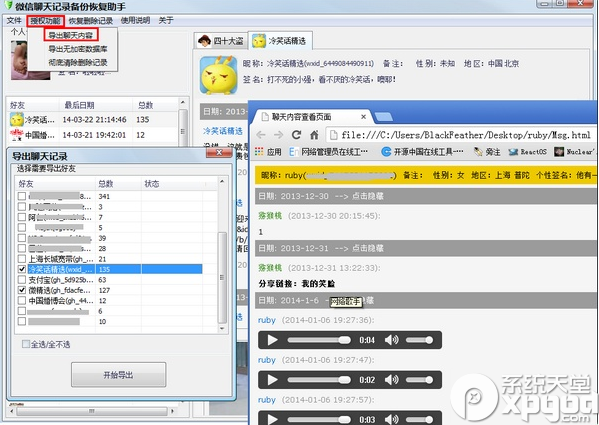Mute the 0:03 voice message
The image size is (599, 425).
[392, 420]
